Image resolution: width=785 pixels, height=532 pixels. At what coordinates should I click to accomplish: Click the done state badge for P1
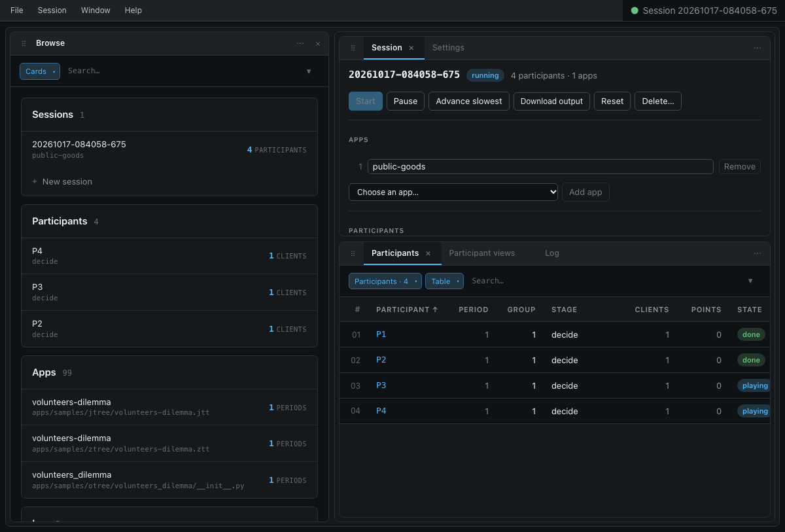[x=751, y=334]
